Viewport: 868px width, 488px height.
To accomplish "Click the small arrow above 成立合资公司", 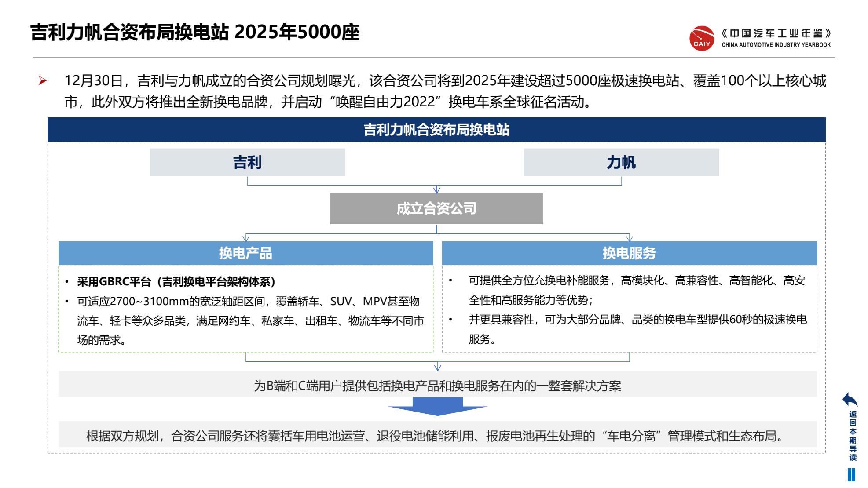I will (437, 189).
